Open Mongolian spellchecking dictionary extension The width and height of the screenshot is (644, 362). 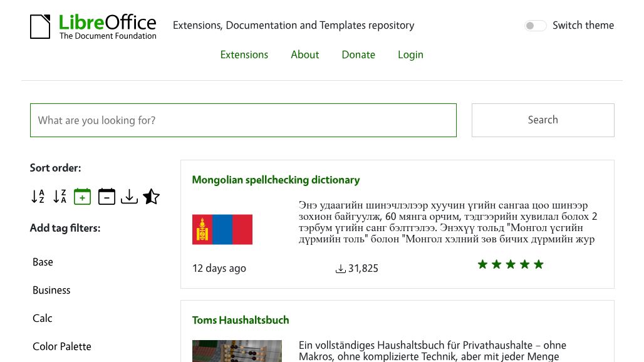[276, 180]
